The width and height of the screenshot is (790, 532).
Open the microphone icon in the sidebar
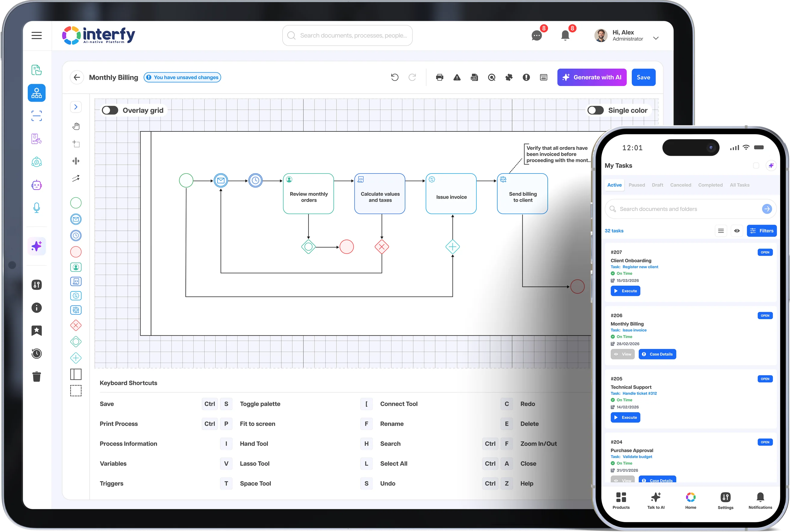[x=37, y=208]
